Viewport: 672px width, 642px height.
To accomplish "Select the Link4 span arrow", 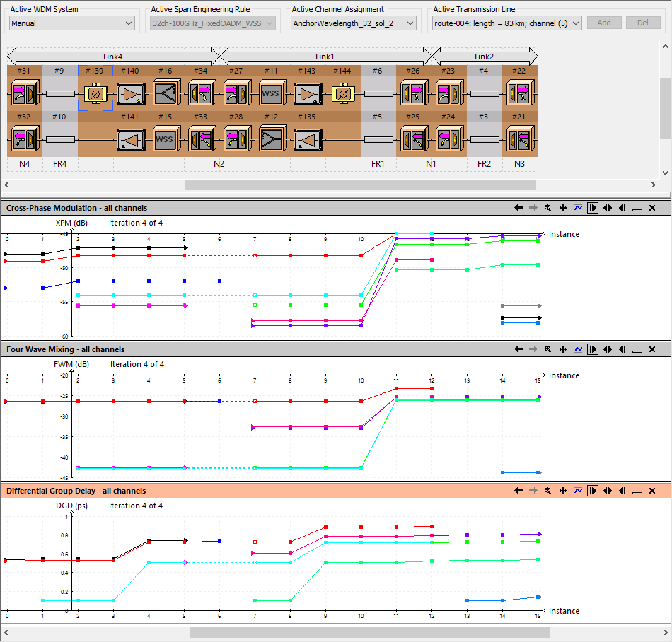I will 112,56.
